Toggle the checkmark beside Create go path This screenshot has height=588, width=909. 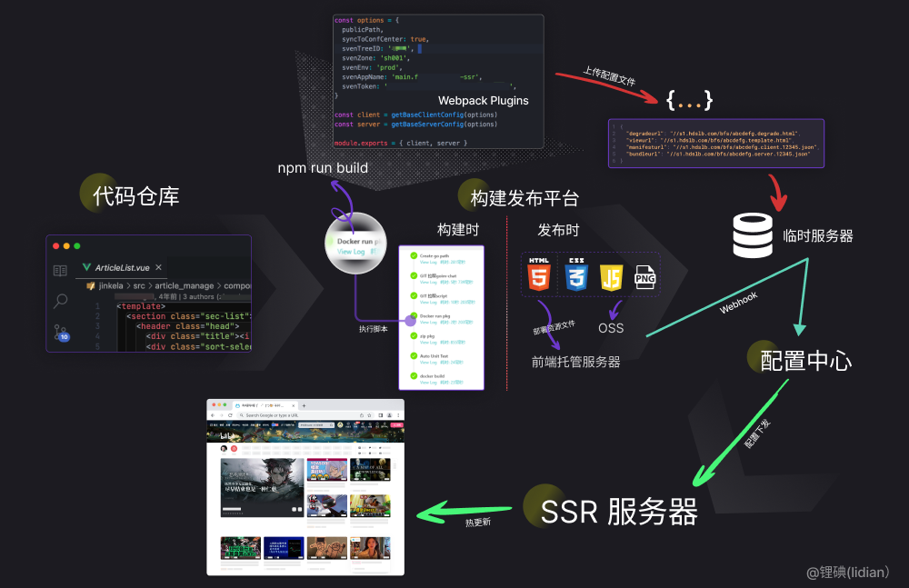pos(414,254)
